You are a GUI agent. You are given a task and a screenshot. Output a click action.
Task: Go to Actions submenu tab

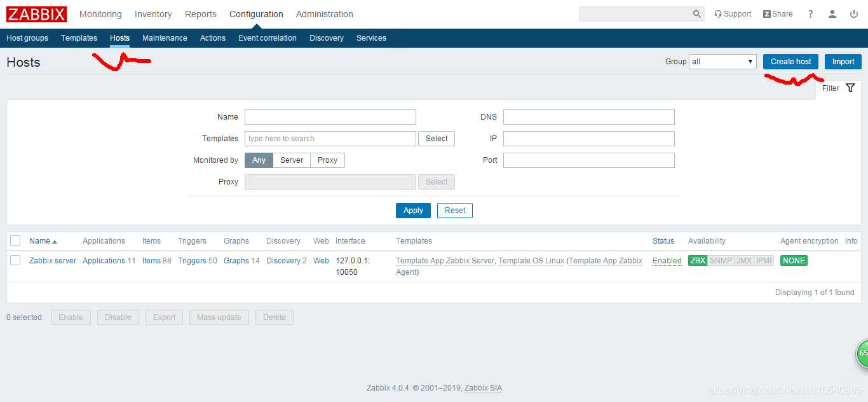pos(213,38)
